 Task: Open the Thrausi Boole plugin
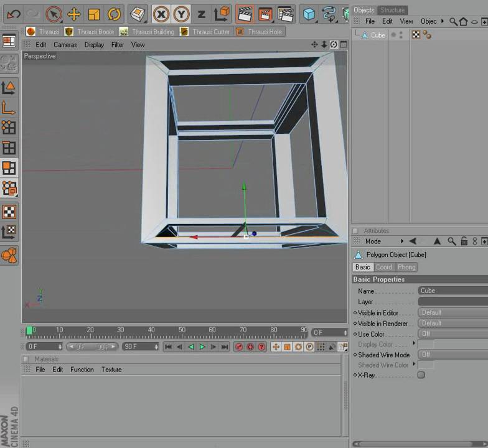(90, 32)
